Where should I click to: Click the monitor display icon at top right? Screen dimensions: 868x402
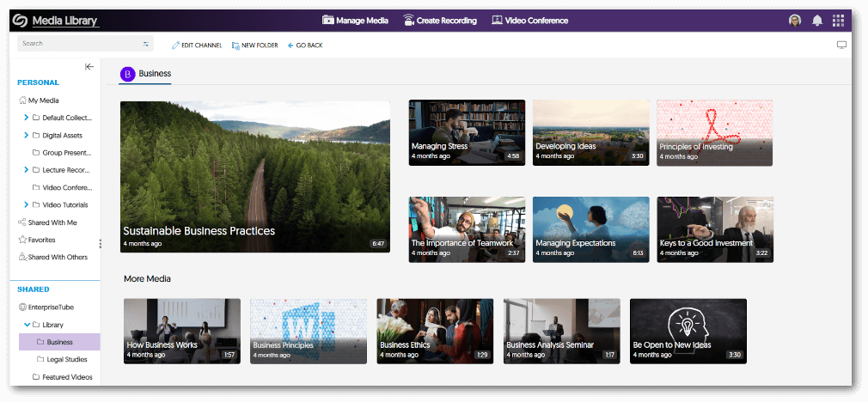[x=841, y=45]
